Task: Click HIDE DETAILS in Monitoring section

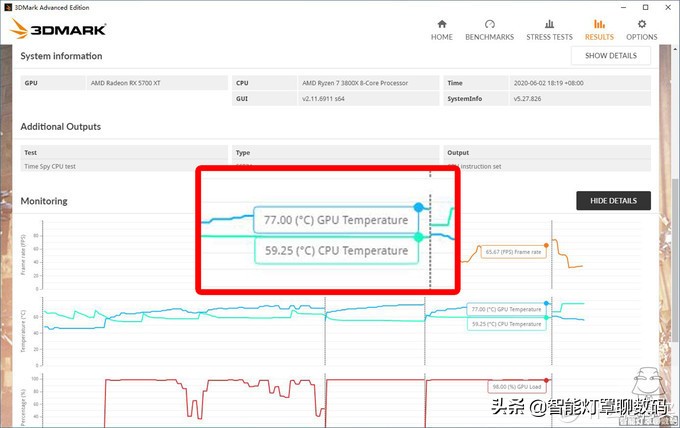Action: tap(613, 200)
